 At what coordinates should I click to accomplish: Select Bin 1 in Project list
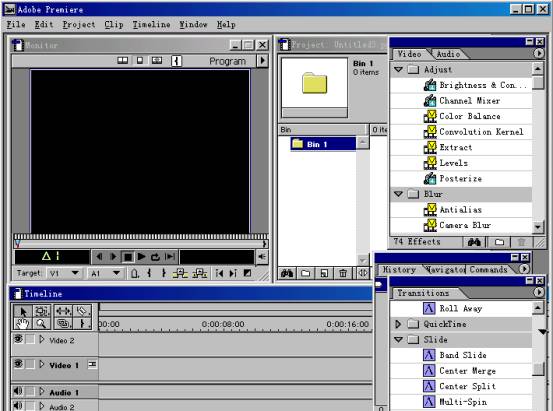(x=323, y=144)
